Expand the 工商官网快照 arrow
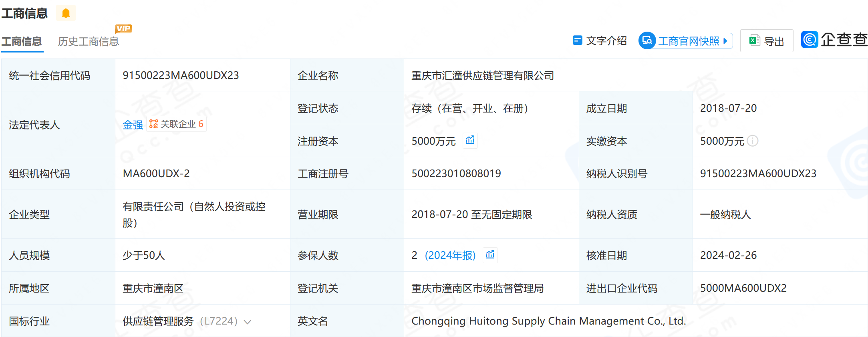Viewport: 868px width, 337px height. [725, 41]
